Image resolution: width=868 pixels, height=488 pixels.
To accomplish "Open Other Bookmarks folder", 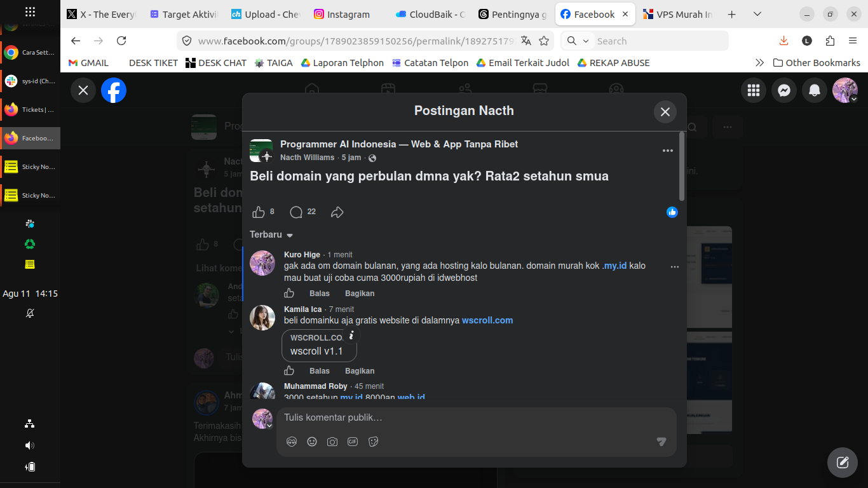I will click(817, 63).
